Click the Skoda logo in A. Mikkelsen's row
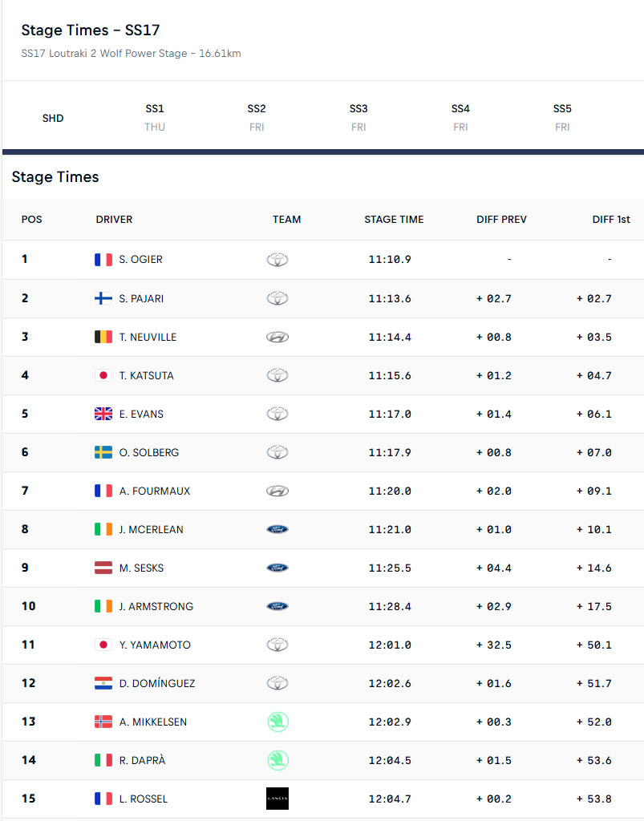This screenshot has width=644, height=821. (277, 722)
